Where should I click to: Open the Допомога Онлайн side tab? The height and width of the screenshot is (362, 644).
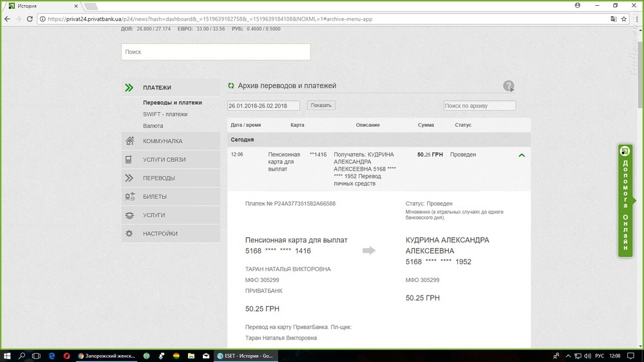coord(625,201)
